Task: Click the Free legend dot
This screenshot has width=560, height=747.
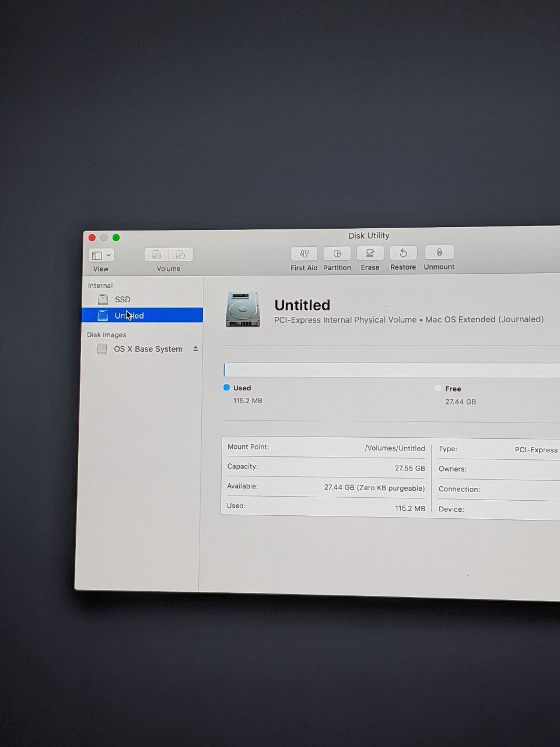Action: [438, 388]
